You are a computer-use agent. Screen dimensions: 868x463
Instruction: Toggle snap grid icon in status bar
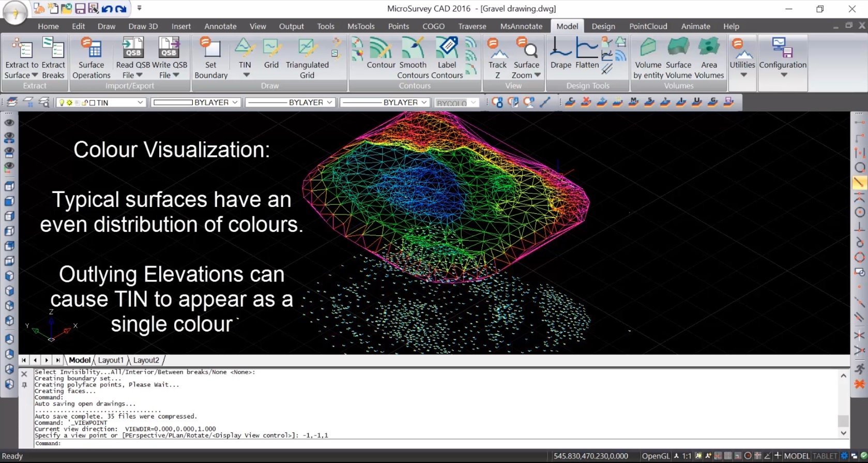718,456
